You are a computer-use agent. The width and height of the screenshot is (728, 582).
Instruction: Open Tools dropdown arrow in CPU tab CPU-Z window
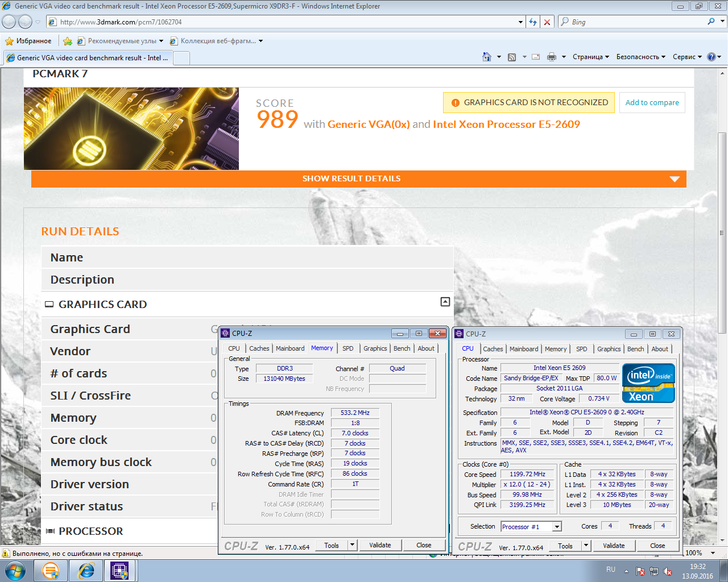tap(586, 546)
